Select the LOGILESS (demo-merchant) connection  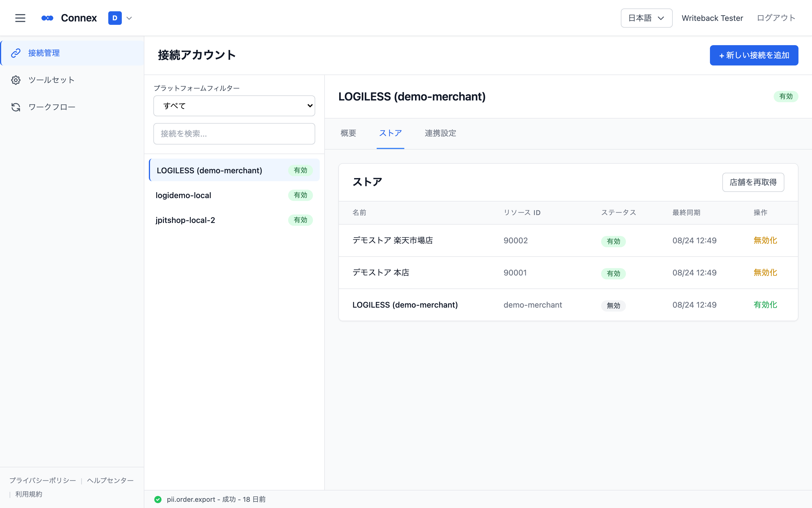pos(234,170)
